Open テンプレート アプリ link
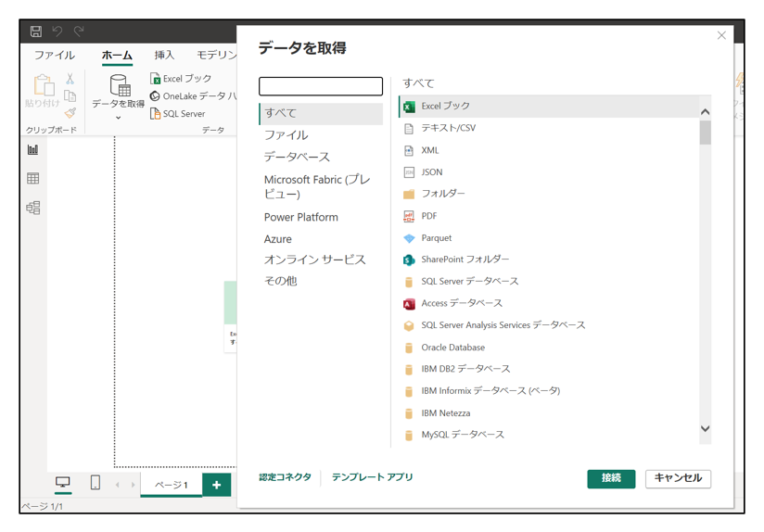Image resolution: width=764 pixels, height=532 pixels. [372, 477]
